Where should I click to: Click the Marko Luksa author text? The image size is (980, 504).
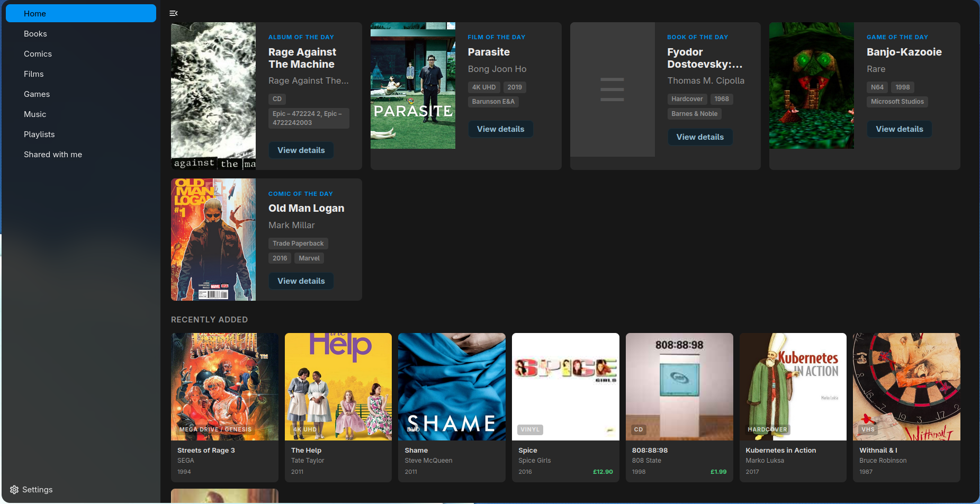pos(765,461)
